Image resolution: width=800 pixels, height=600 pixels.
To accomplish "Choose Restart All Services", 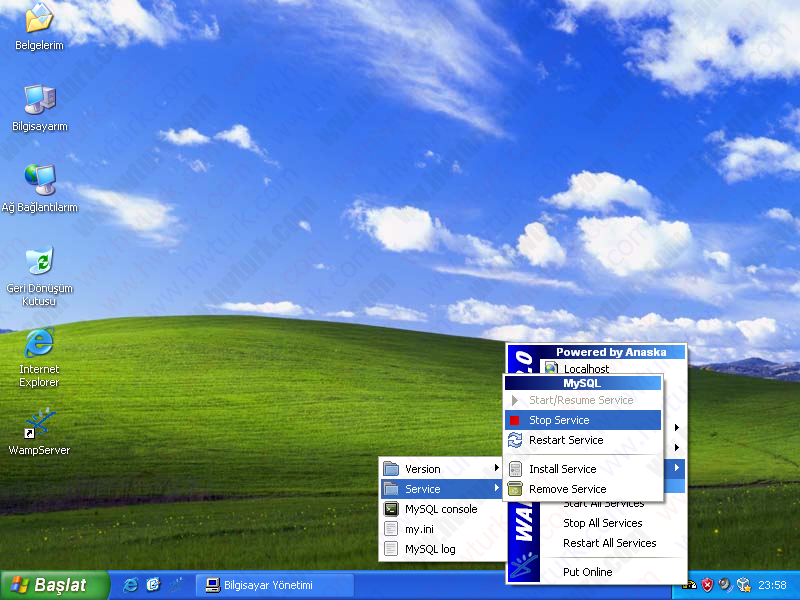I will tap(609, 543).
